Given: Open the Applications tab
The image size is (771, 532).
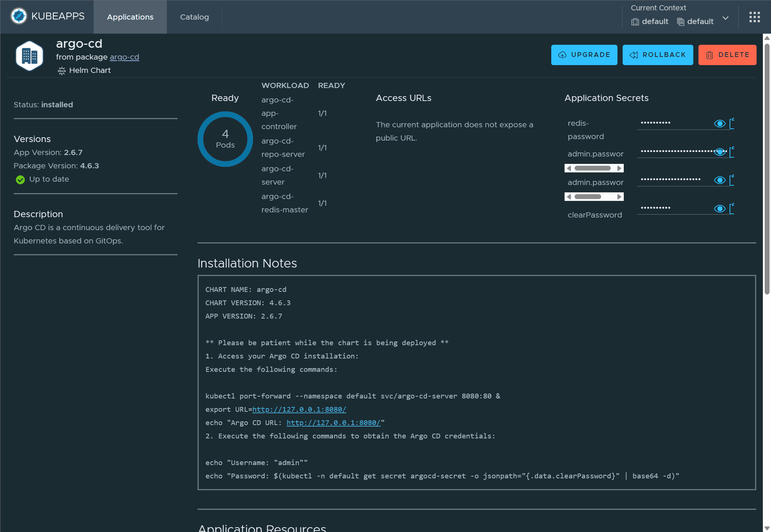Looking at the screenshot, I should pos(130,17).
